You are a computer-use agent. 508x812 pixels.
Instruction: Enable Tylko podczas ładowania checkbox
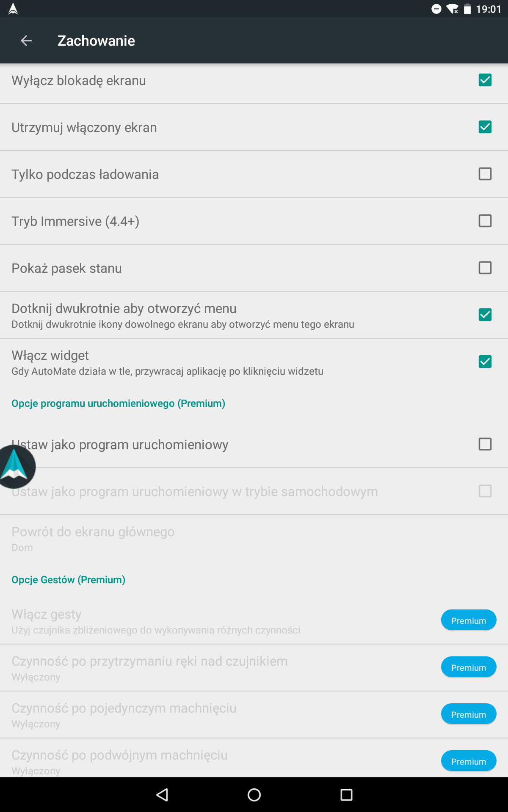click(485, 174)
